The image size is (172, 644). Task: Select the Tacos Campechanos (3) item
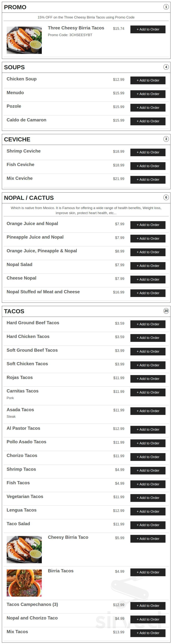(32, 604)
